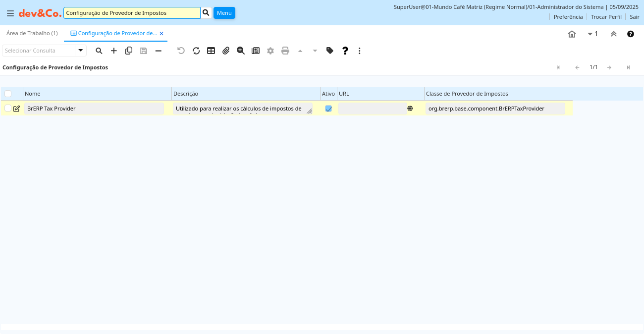Viewport: 644px width, 334px height.
Task: Open attachments with the paperclip icon
Action: click(226, 51)
